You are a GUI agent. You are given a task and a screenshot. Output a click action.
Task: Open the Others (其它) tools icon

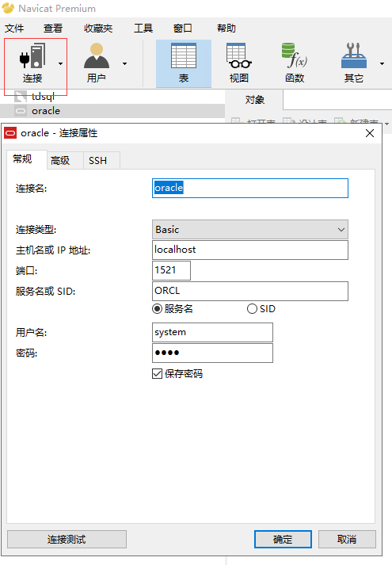pyautogui.click(x=353, y=55)
